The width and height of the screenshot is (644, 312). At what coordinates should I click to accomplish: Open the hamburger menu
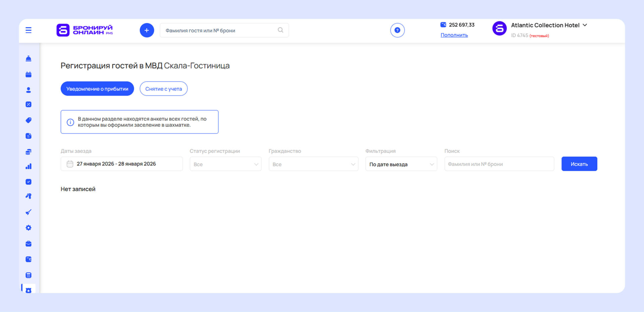(x=29, y=30)
